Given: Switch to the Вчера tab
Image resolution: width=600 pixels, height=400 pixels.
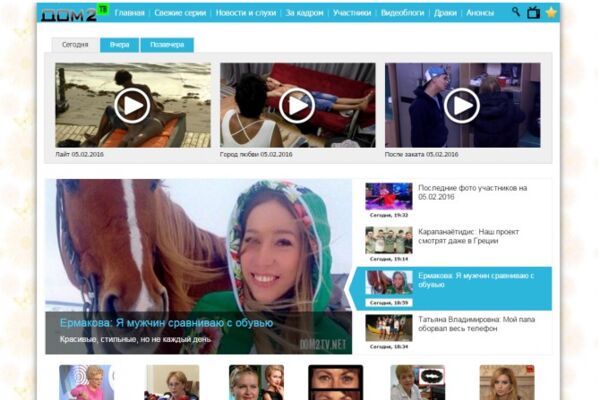Looking at the screenshot, I should tap(119, 45).
